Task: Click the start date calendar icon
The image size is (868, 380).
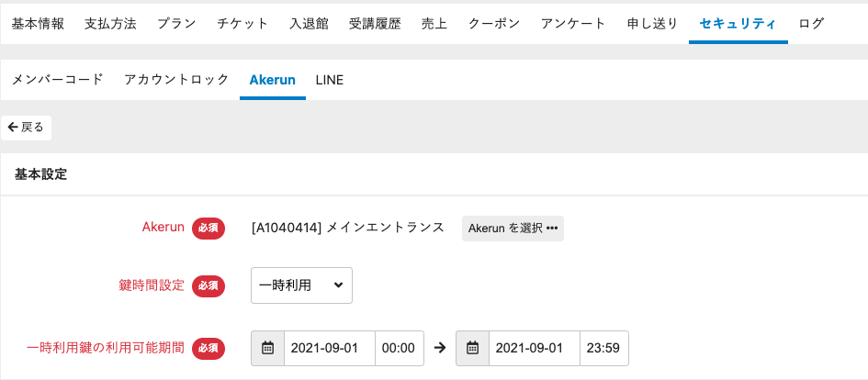Action: 268,349
